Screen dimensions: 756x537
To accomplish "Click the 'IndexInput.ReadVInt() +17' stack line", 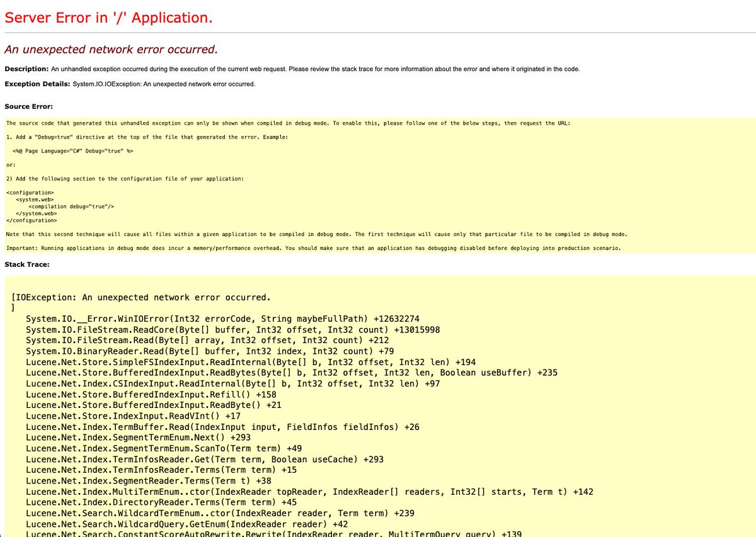I will pos(133,415).
